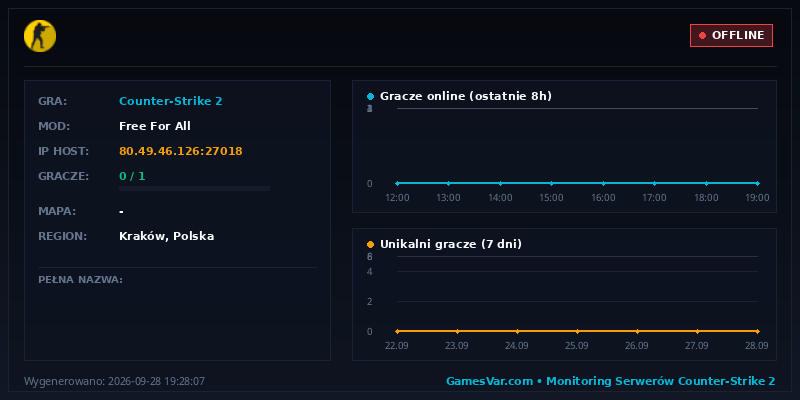Click the map value dash next to MAPA
Screen dimensions: 800x400
121,211
